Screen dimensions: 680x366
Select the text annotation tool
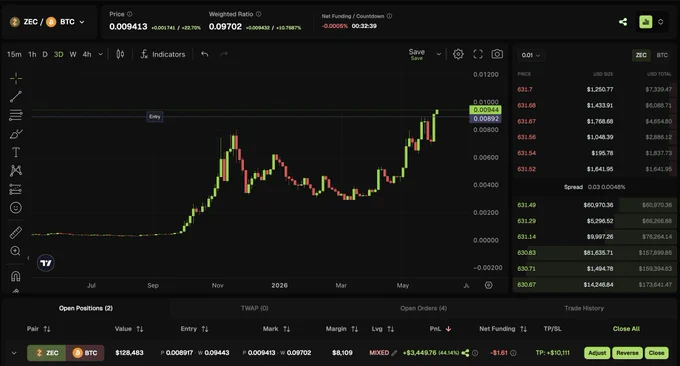click(16, 152)
